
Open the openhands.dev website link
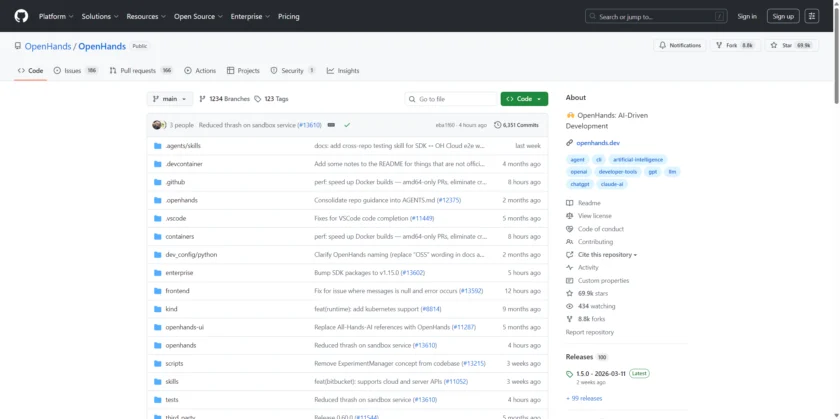pos(598,143)
